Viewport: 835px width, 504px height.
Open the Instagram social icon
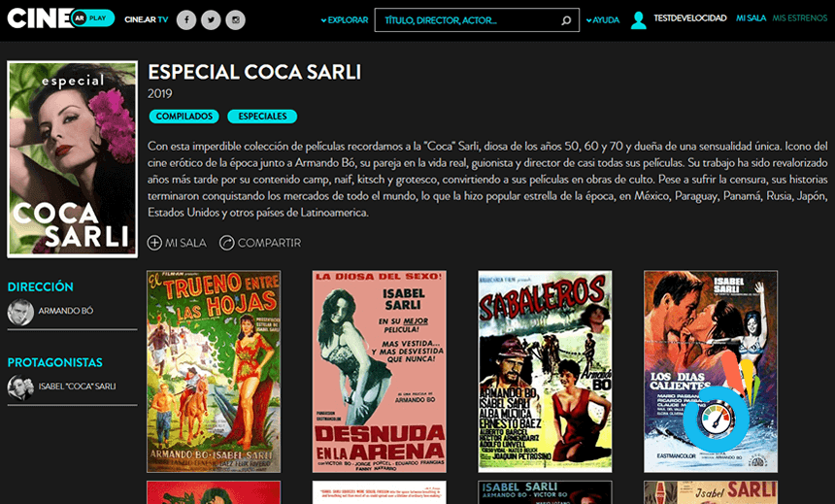coord(235,20)
